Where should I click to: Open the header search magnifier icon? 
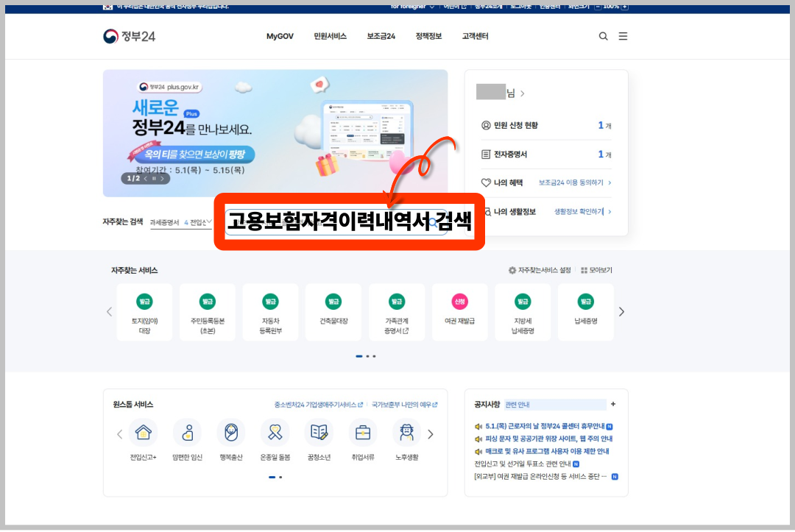pos(603,36)
